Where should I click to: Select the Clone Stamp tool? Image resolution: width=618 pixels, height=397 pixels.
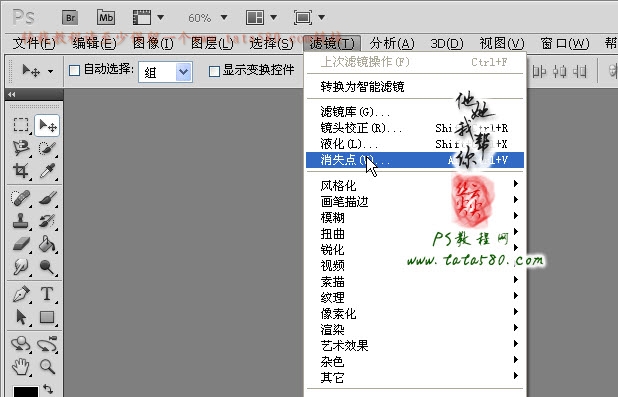[x=21, y=221]
